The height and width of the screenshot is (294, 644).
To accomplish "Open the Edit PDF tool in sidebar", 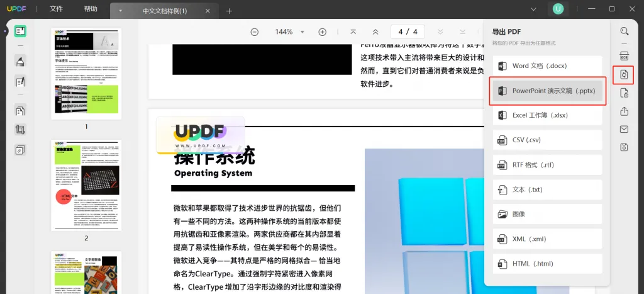I will [x=20, y=82].
